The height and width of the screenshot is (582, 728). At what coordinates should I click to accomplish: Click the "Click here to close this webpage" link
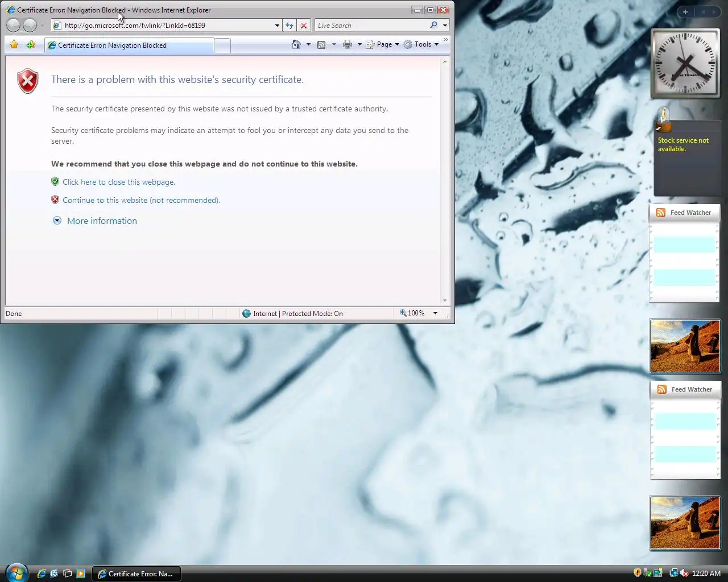coord(119,182)
